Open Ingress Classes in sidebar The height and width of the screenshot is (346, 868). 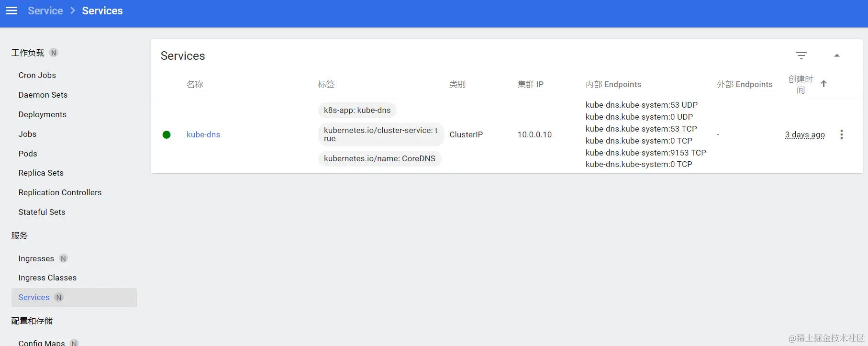47,278
